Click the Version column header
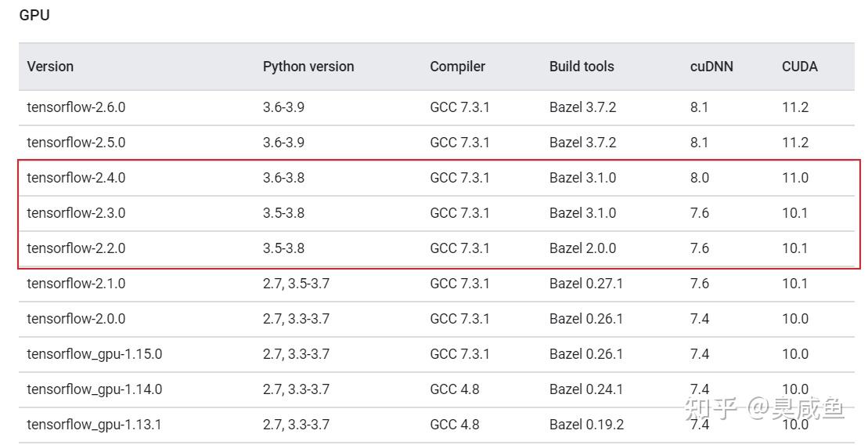This screenshot has width=868, height=445. [x=50, y=67]
